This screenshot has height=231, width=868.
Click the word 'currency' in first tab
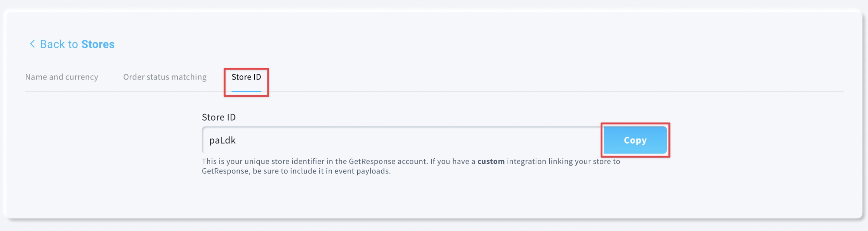(x=82, y=77)
